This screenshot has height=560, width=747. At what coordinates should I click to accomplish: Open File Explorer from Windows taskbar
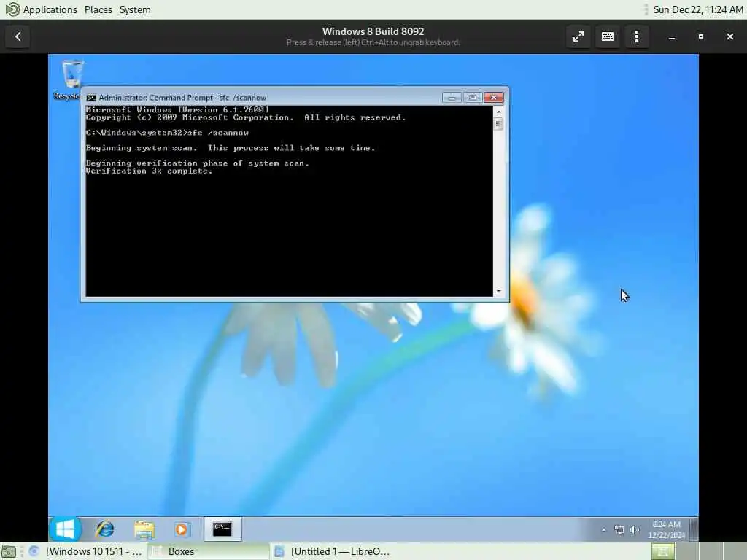144,529
